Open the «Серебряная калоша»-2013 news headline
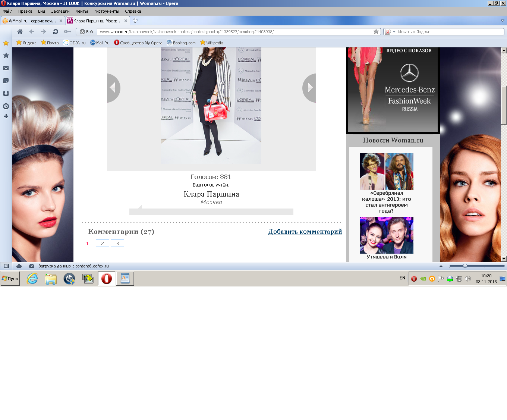The image size is (507, 420). [x=387, y=202]
